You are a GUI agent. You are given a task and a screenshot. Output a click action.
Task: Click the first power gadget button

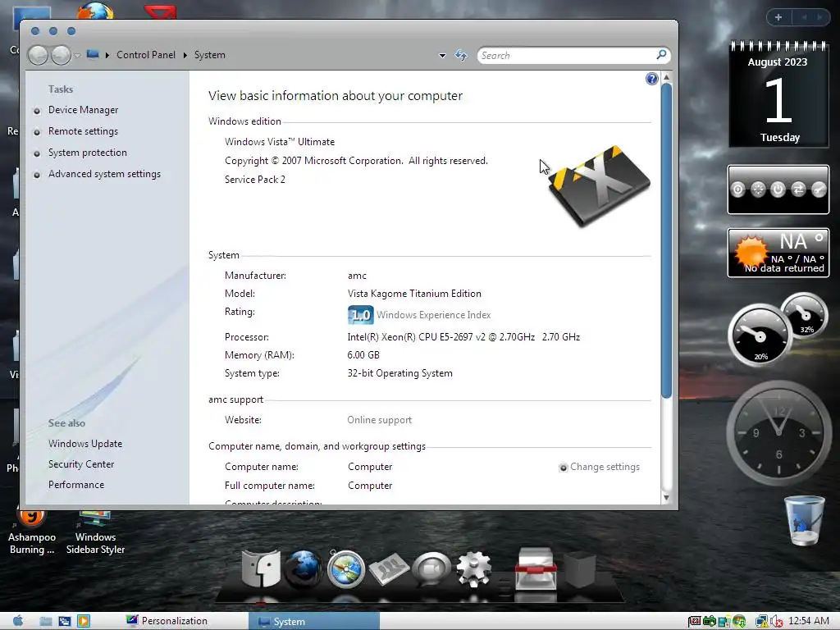tap(737, 189)
